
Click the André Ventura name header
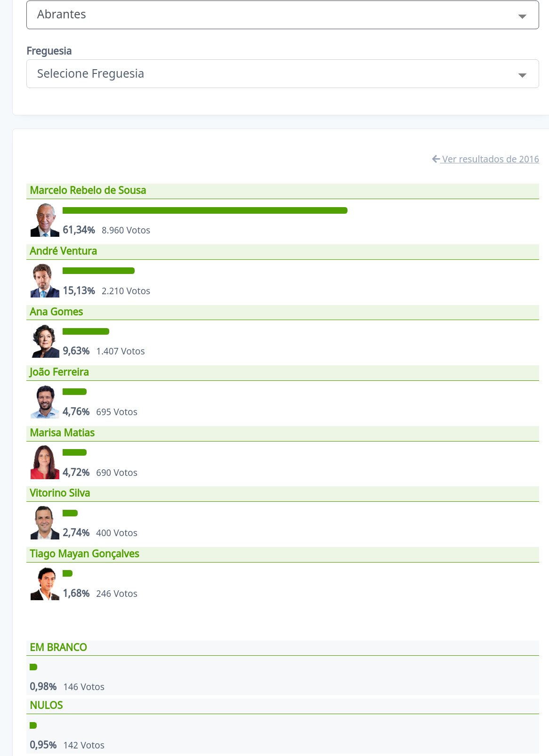coord(64,251)
